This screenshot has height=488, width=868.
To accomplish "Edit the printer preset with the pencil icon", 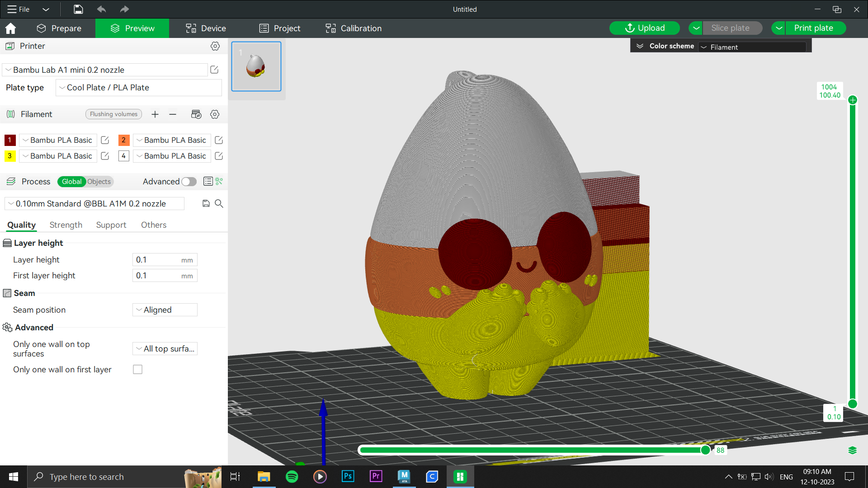I will [214, 70].
